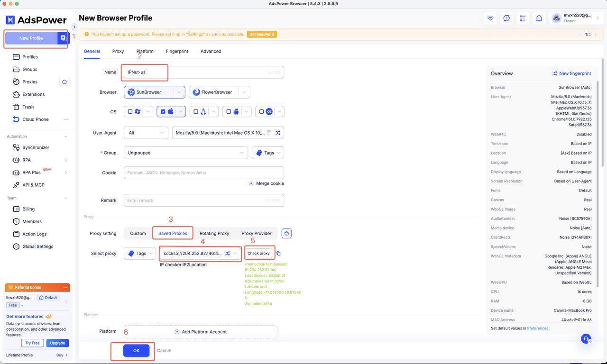This screenshot has width=607, height=364.
Task: Randomize User-Agent with shuffle icon
Action: [278, 133]
